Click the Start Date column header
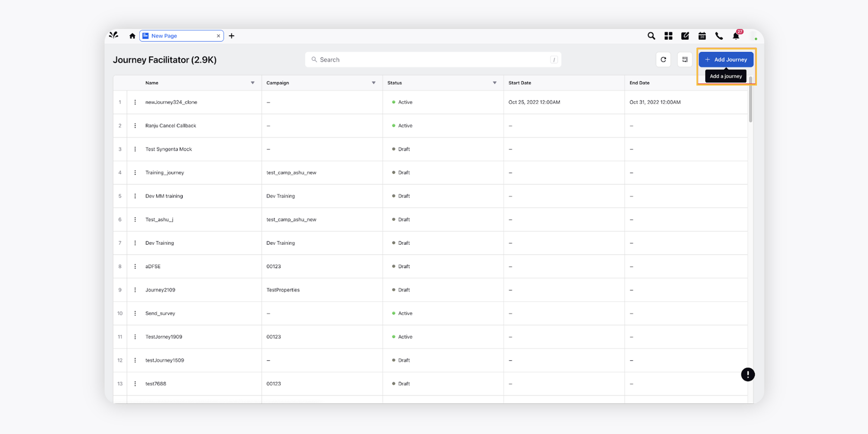Screen dimensions: 868x434 pyautogui.click(x=520, y=83)
